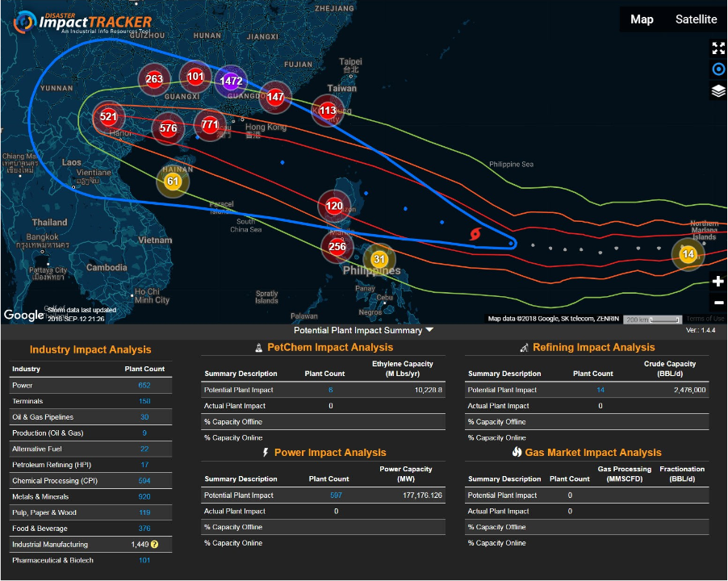Open the 101 plant cluster marker

(x=195, y=77)
